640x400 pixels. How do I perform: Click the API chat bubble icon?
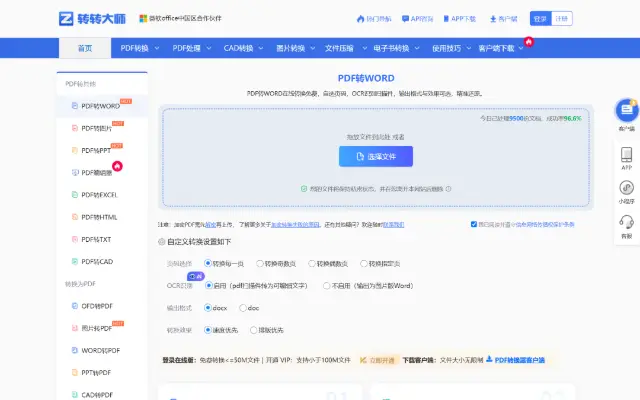pos(405,19)
